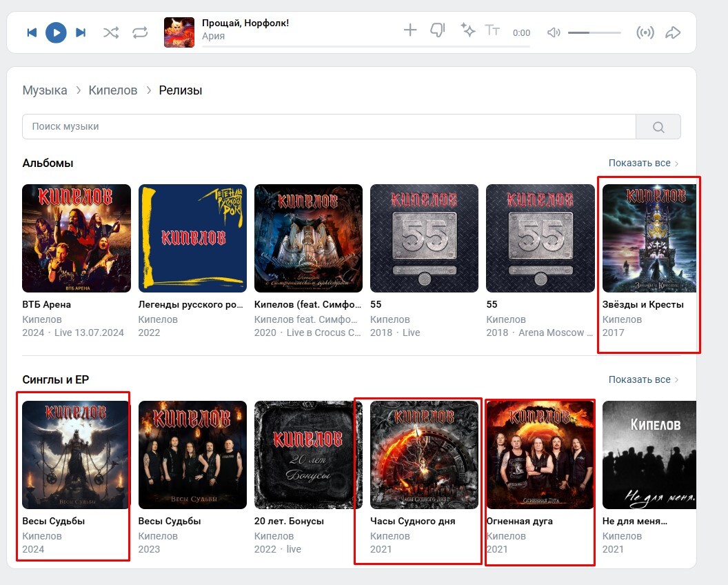Click the search magnifier button
The height and width of the screenshot is (585, 728).
658,126
